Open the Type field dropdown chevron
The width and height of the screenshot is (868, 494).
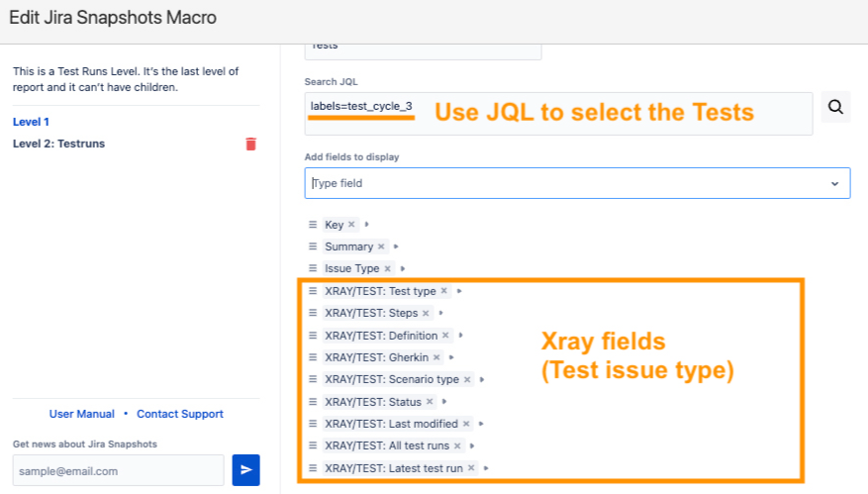(x=834, y=183)
